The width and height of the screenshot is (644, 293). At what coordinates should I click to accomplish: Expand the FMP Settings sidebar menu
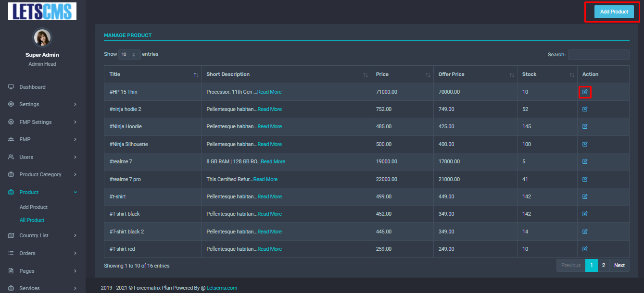(x=42, y=122)
